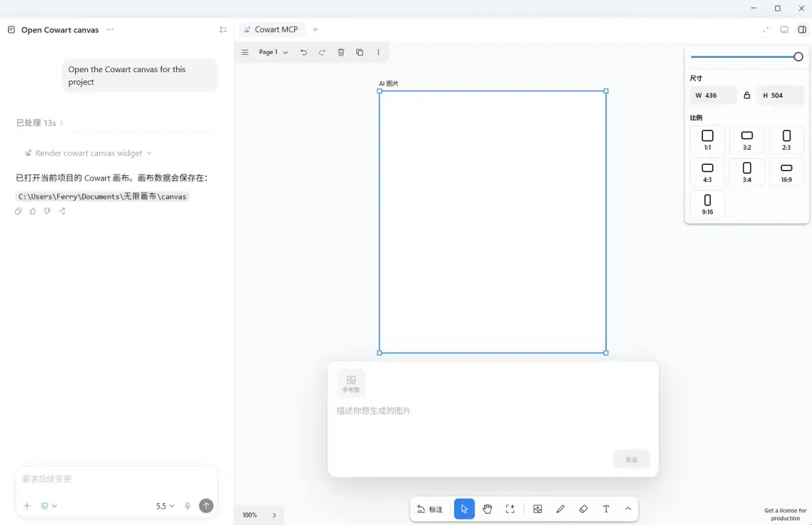Viewport: 812px width, 525px height.
Task: Select the 3:2 ratio option
Action: tap(747, 139)
